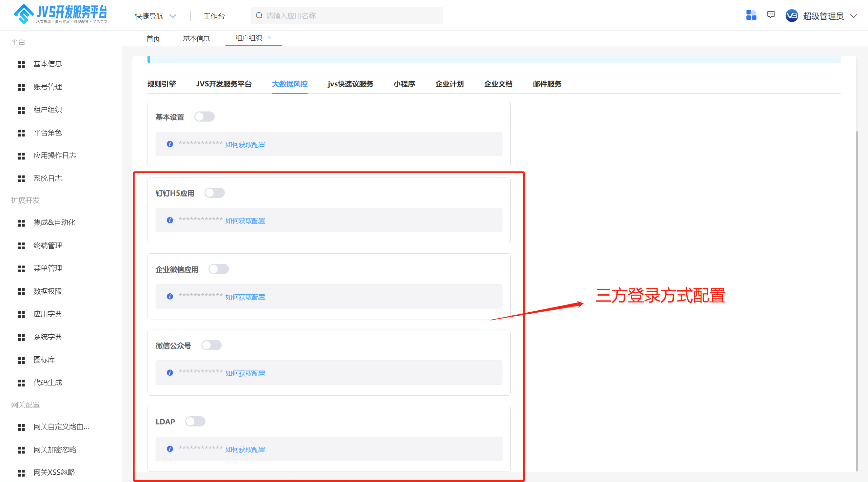Switch to the 小程序 tab

pyautogui.click(x=404, y=84)
